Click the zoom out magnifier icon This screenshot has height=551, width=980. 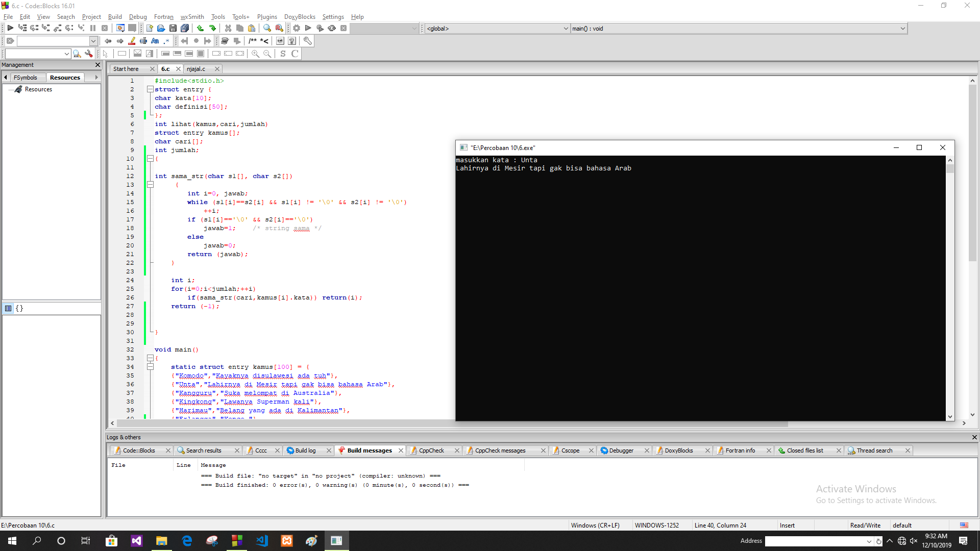pos(267,54)
